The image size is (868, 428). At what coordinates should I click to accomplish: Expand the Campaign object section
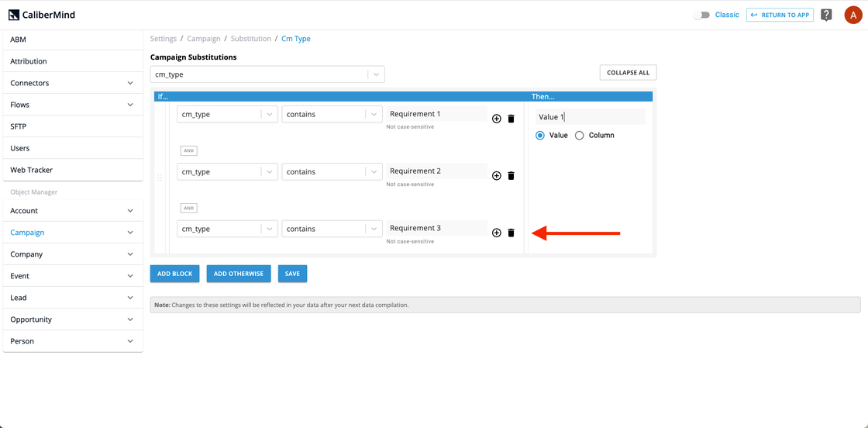[73, 233]
